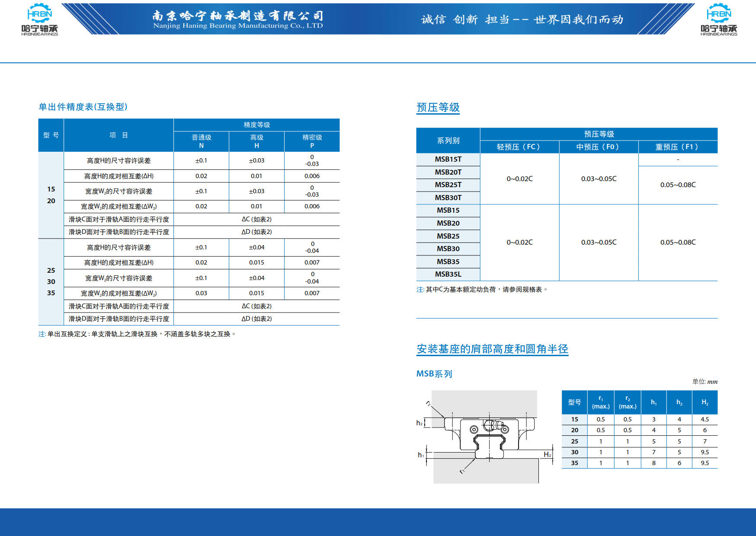
Task: Click the MSB30T series row
Action: point(448,198)
